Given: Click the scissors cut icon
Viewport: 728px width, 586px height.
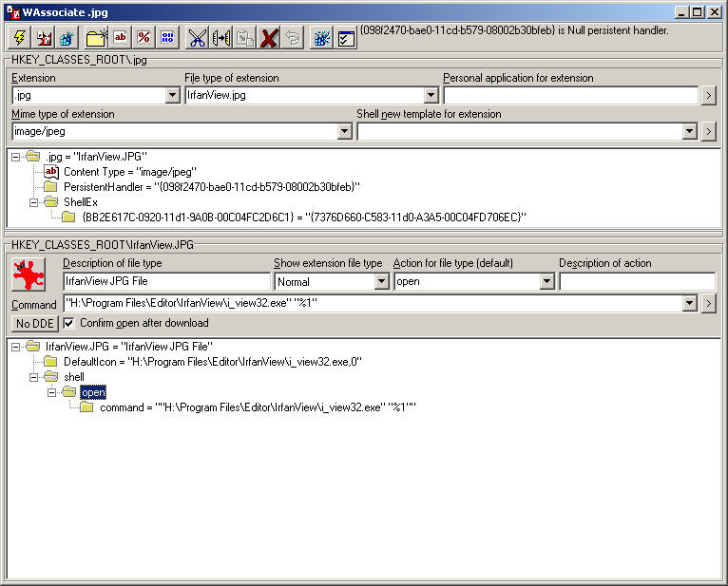Looking at the screenshot, I should point(198,38).
